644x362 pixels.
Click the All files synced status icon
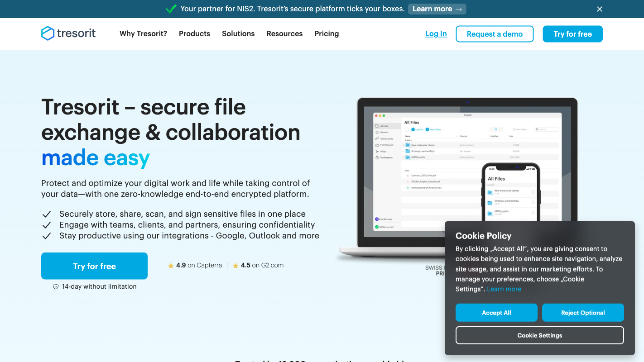coord(377,227)
